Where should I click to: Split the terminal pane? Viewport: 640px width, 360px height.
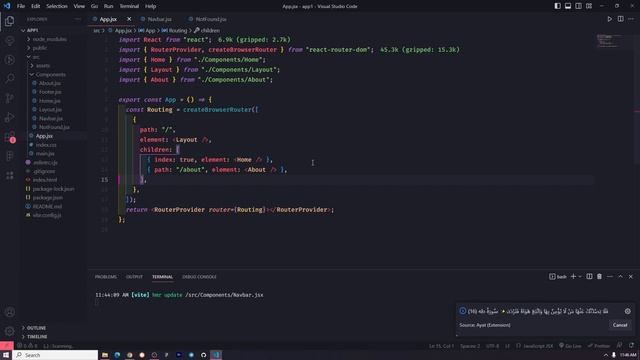pos(589,277)
